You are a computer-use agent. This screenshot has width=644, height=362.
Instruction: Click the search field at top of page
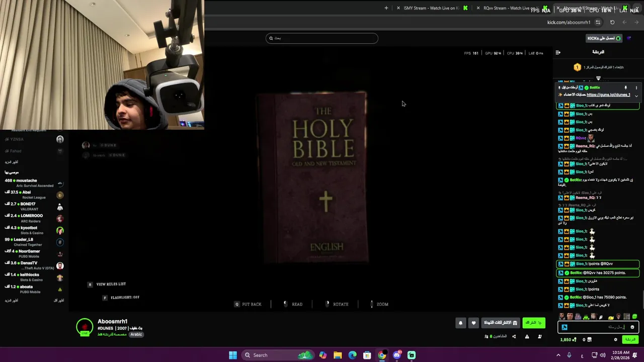tap(322, 38)
